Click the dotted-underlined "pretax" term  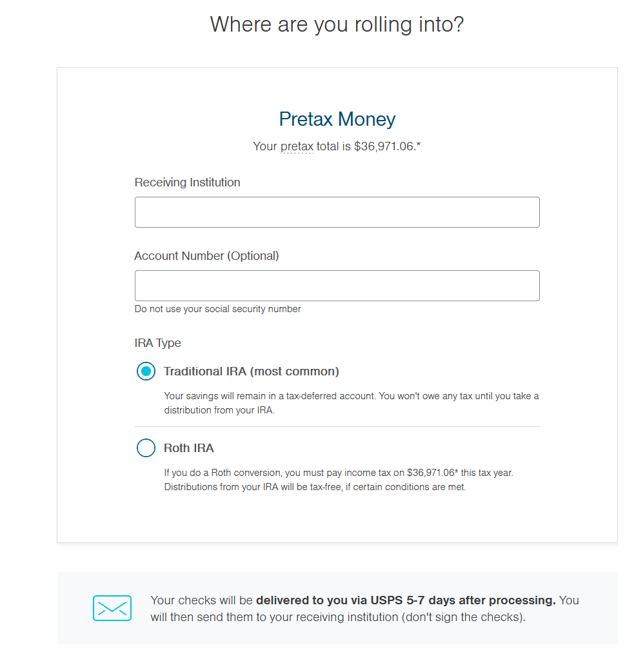pos(297,147)
